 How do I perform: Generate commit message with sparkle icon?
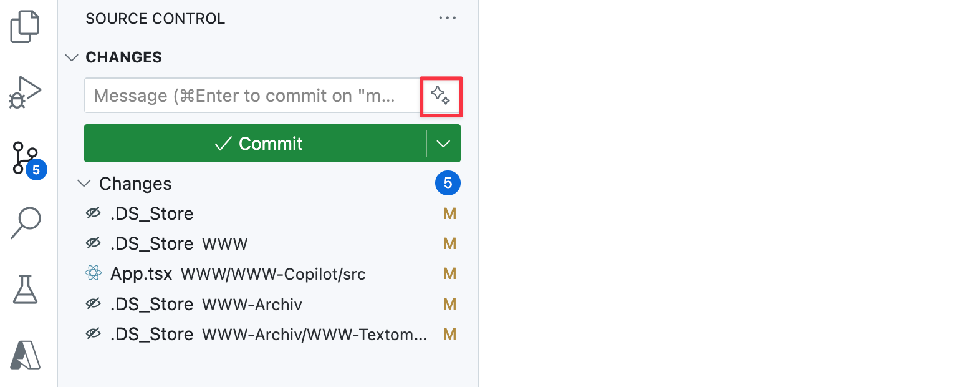click(441, 96)
